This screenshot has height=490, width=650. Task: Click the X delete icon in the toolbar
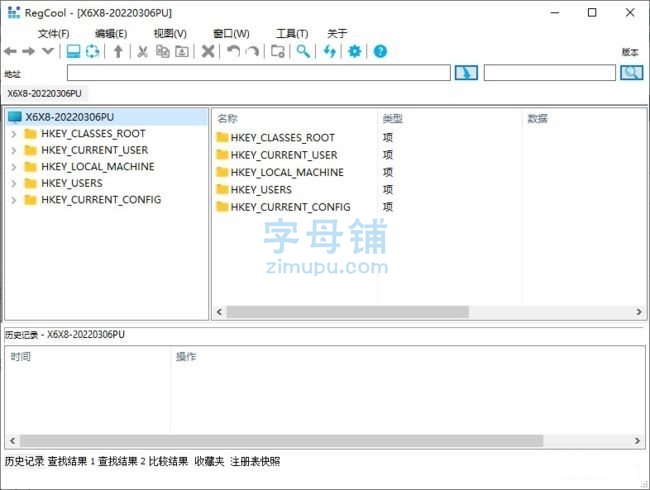point(208,51)
